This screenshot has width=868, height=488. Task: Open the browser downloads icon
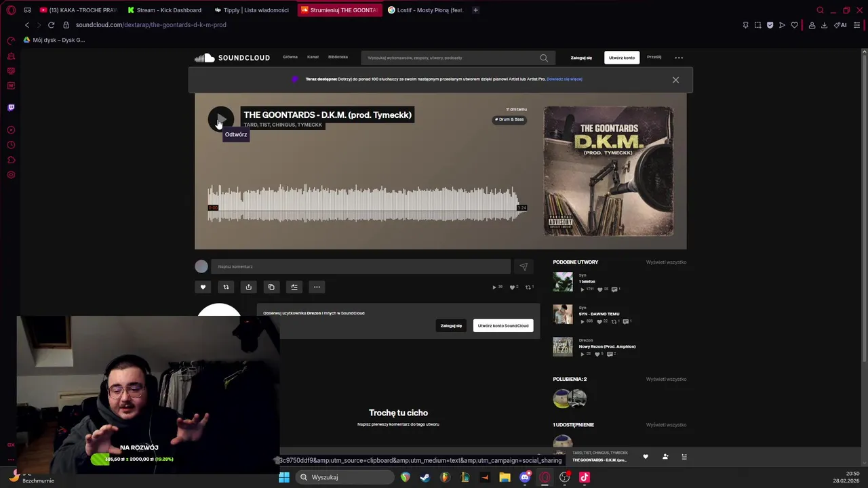824,25
